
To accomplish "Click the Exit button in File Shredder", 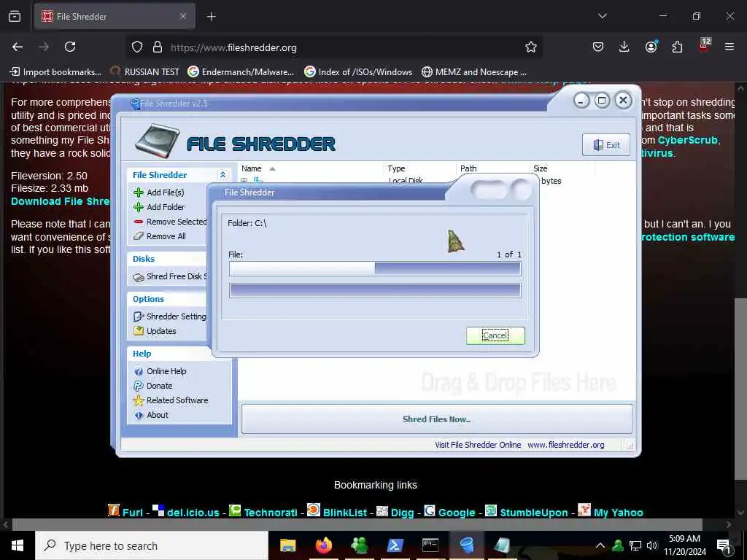I will 606,145.
